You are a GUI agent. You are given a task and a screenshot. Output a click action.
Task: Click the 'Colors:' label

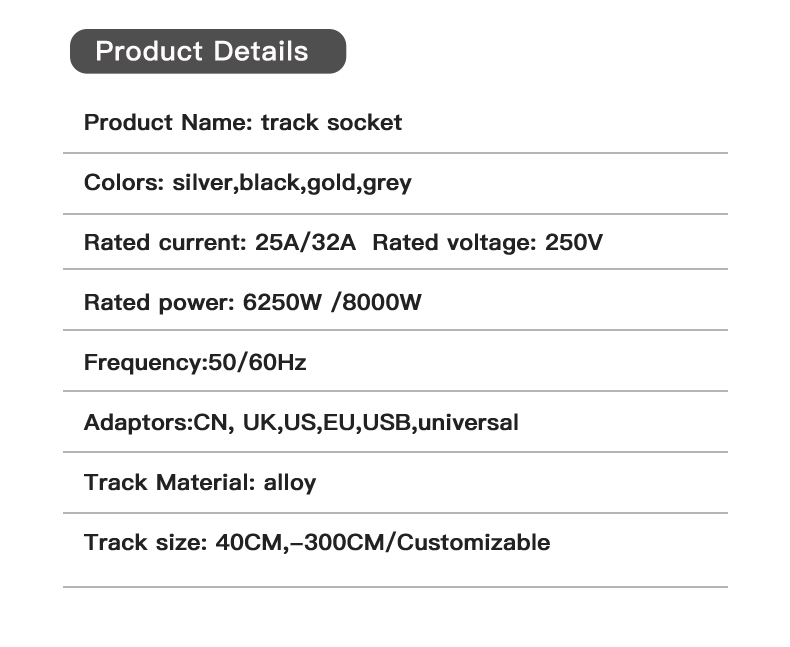(125, 183)
